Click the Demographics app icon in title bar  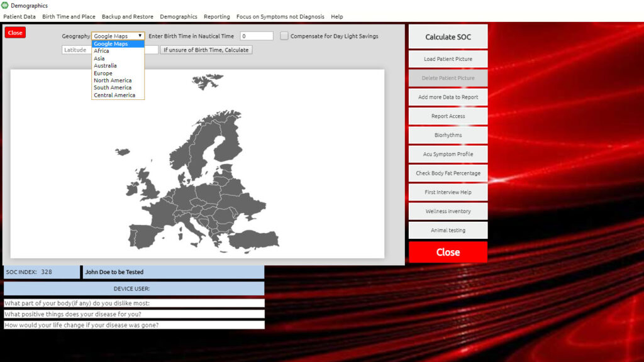click(x=5, y=6)
